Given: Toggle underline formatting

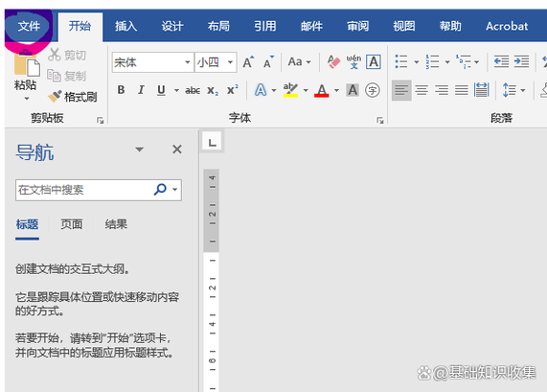Looking at the screenshot, I should click(161, 90).
